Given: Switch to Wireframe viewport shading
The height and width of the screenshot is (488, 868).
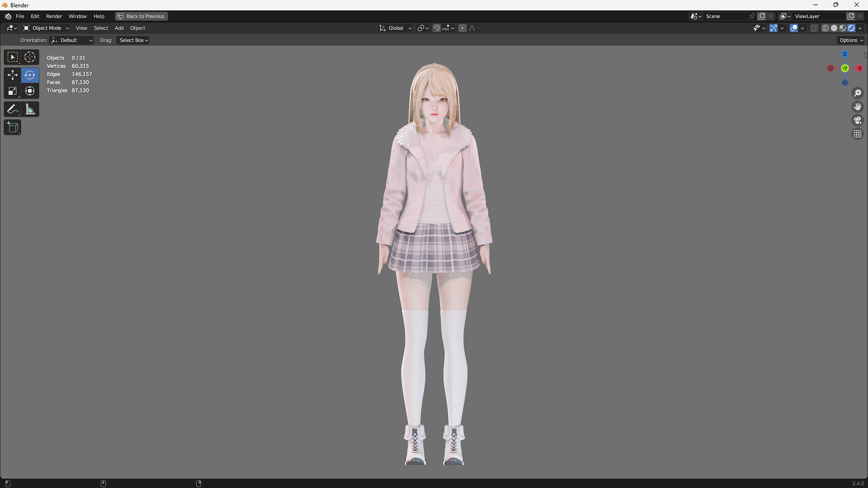Looking at the screenshot, I should (826, 28).
